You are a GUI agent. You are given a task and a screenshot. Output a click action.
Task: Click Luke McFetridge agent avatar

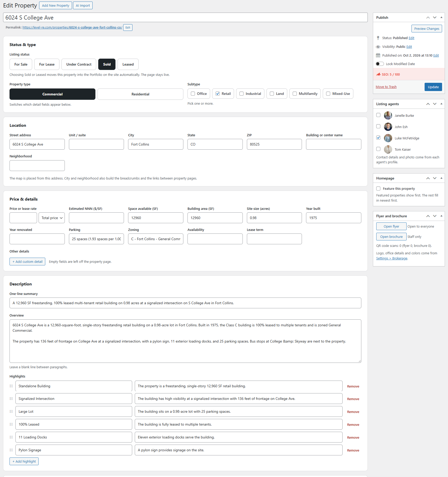[x=388, y=138]
